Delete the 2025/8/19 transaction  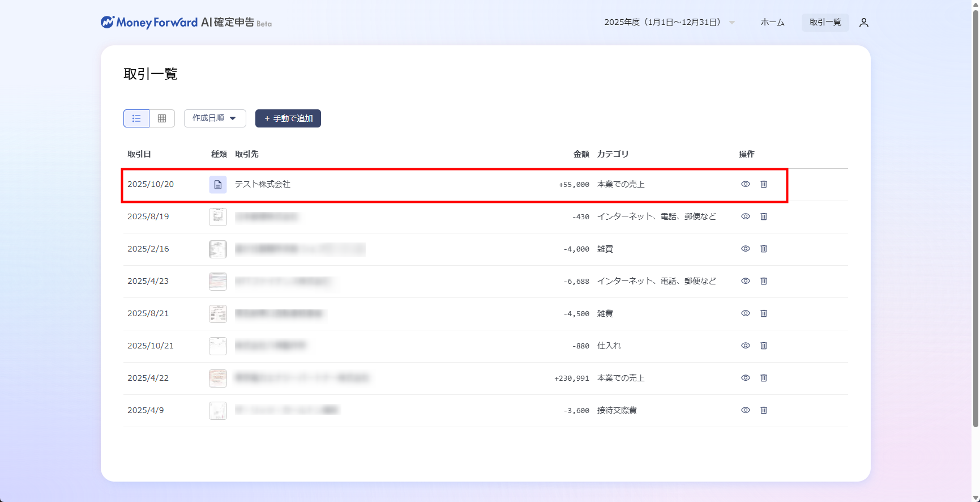pyautogui.click(x=763, y=216)
